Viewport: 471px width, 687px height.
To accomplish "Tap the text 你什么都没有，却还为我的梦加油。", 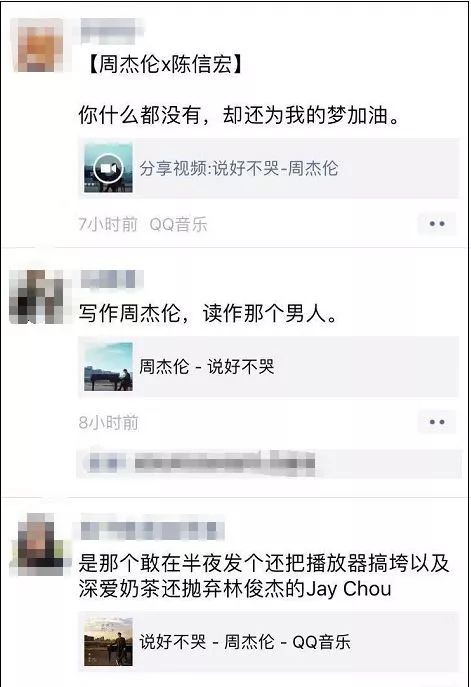I will [x=239, y=115].
